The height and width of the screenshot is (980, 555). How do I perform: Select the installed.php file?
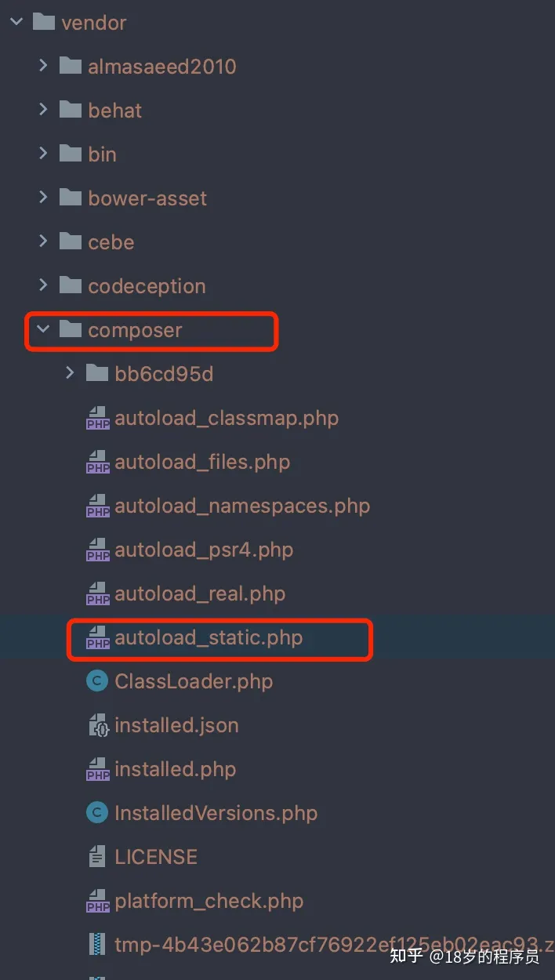175,769
